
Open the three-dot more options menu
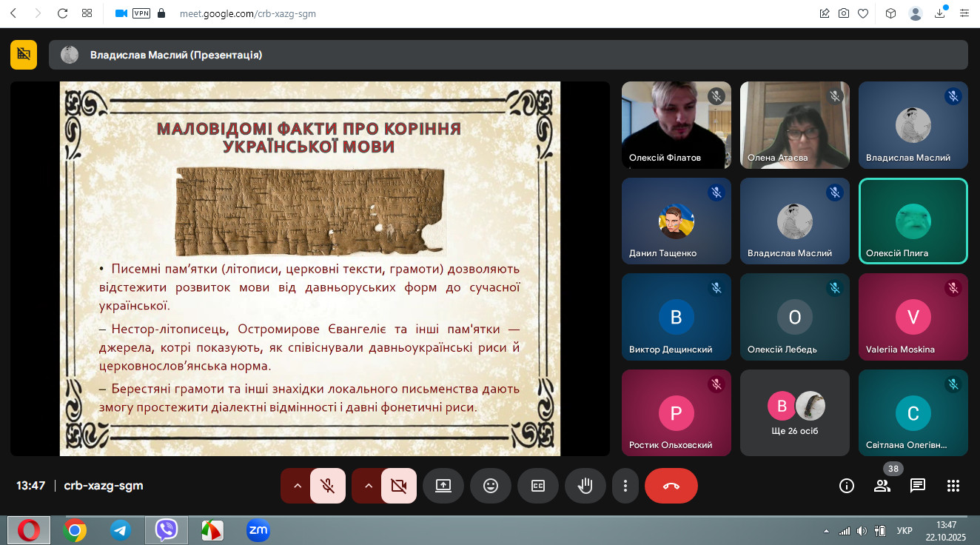coord(625,486)
